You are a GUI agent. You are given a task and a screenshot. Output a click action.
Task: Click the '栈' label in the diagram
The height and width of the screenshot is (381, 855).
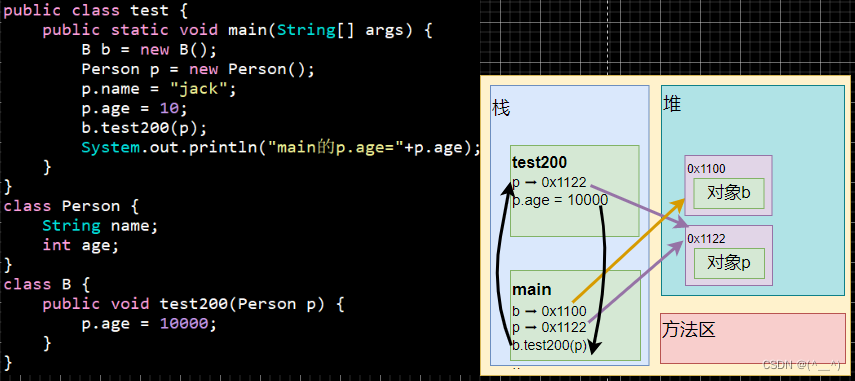pos(501,107)
